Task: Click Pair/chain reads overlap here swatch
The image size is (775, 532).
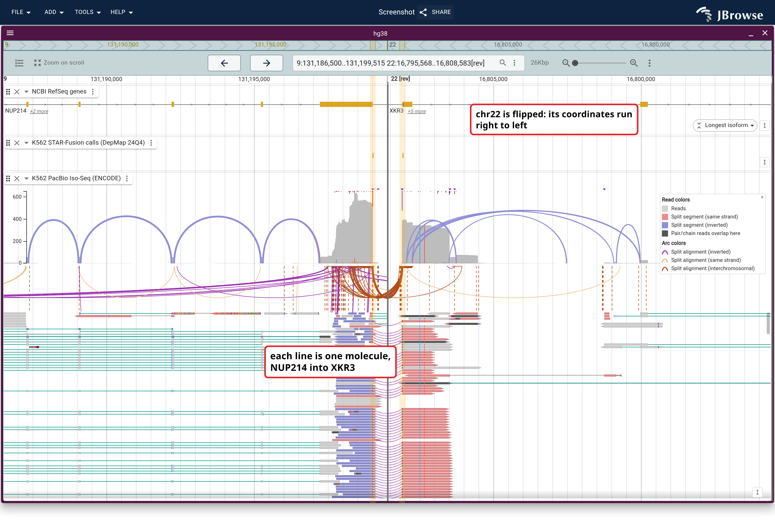Action: tap(665, 234)
